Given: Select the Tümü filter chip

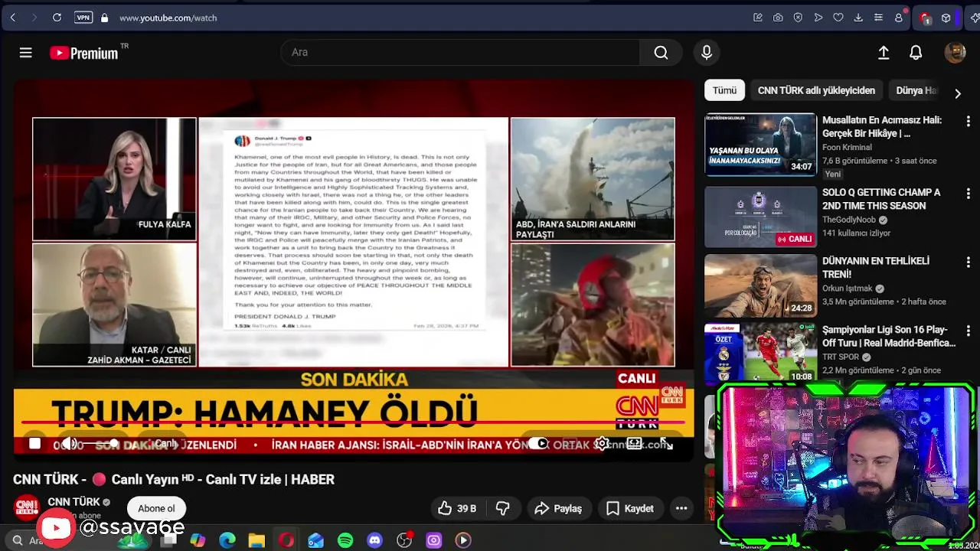Looking at the screenshot, I should [724, 90].
